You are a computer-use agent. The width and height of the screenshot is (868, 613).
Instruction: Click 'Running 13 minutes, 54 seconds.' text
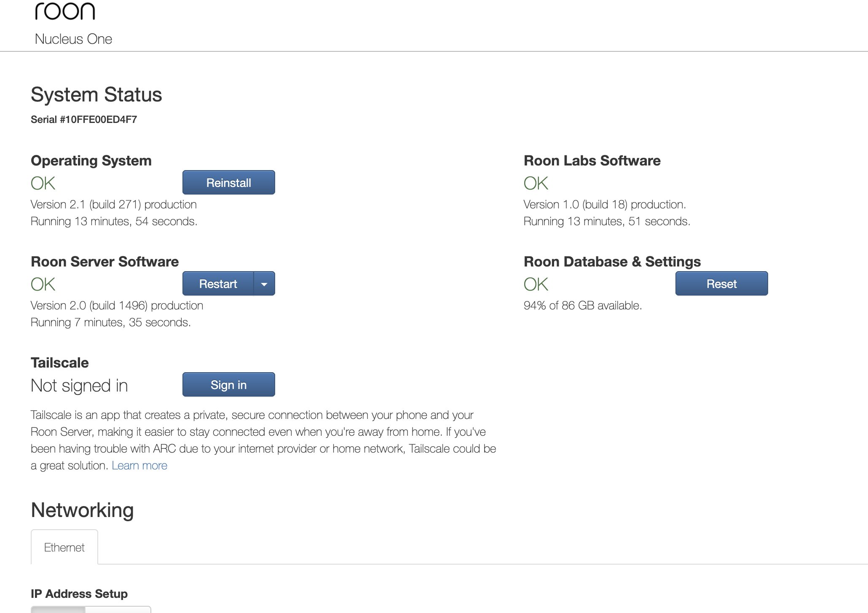click(x=114, y=221)
